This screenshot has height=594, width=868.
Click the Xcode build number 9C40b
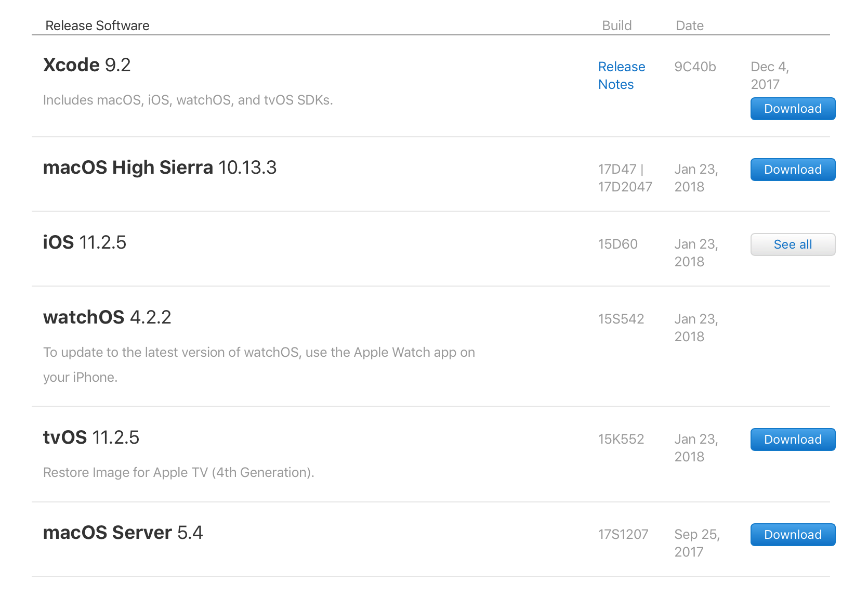[695, 67]
